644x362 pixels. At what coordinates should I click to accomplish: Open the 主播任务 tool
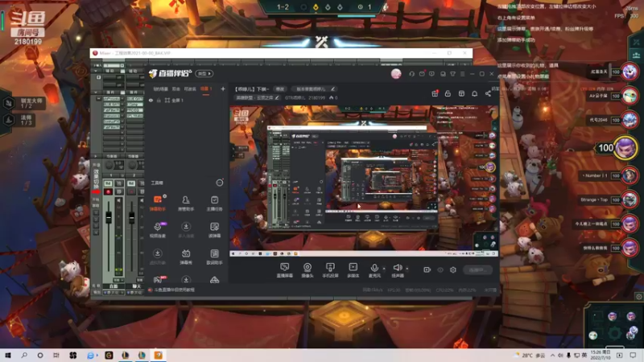[214, 204]
